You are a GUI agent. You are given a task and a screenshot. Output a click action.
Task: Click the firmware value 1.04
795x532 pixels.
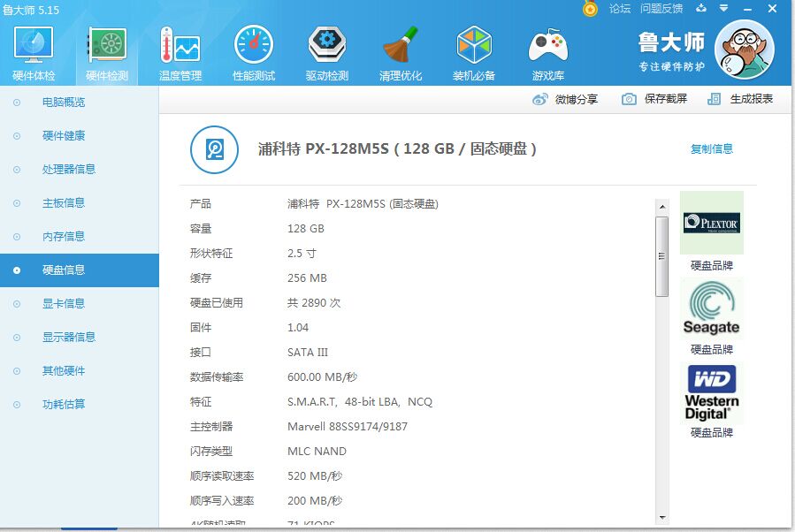(x=298, y=328)
